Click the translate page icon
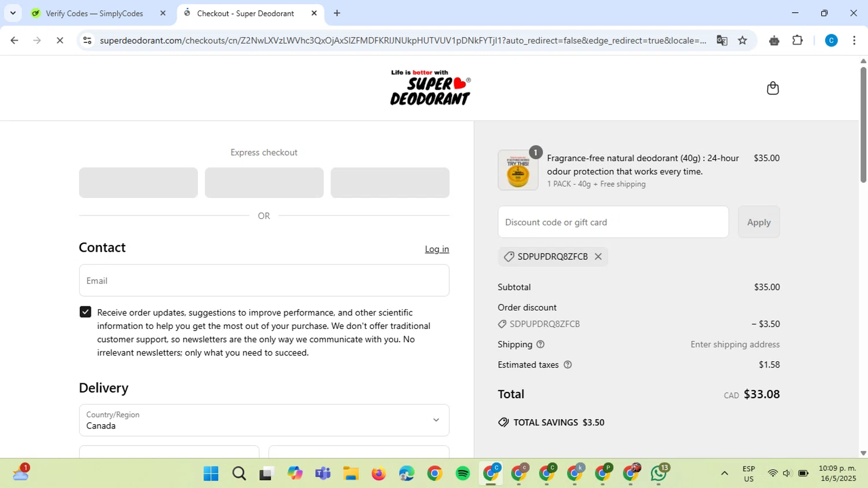The image size is (868, 488). tap(722, 41)
